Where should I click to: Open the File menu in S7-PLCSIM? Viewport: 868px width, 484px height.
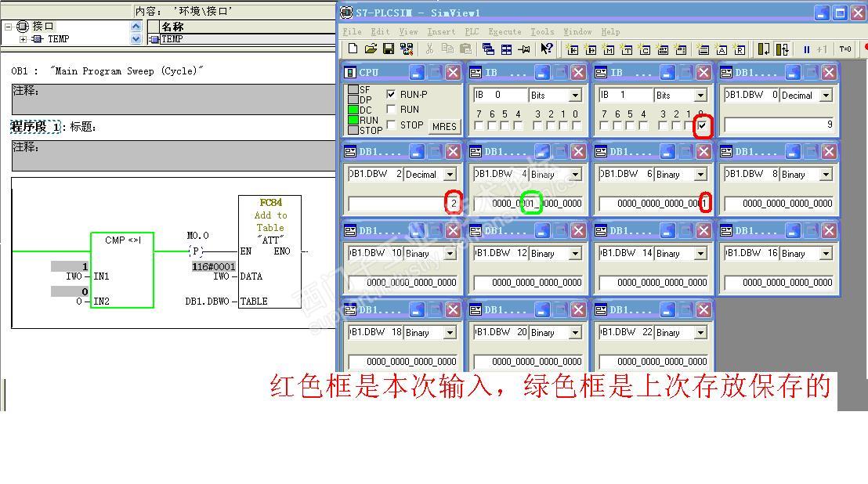(352, 31)
